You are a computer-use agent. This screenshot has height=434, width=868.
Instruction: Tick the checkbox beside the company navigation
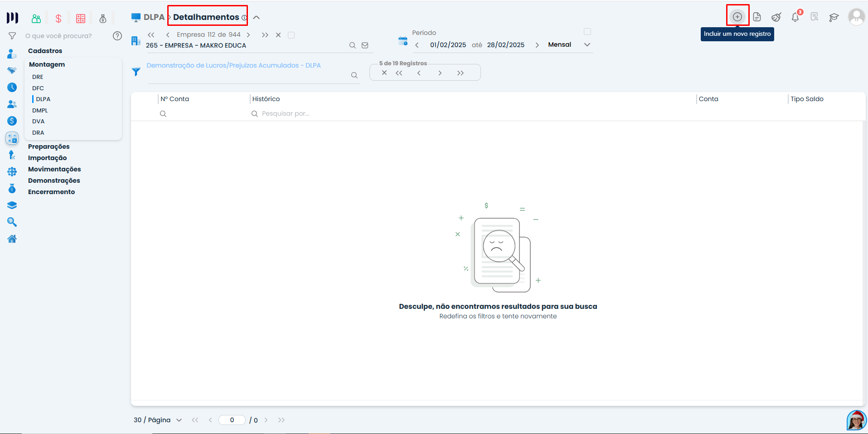pyautogui.click(x=291, y=34)
